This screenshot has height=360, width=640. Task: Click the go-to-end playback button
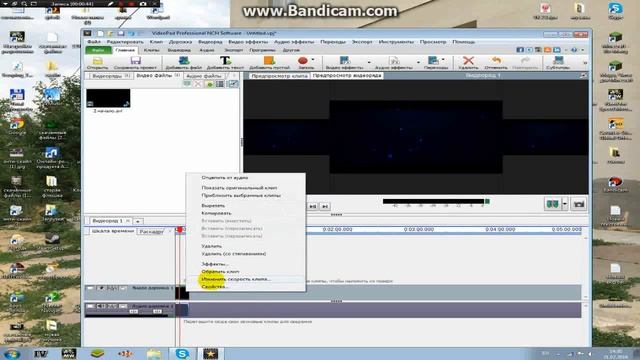click(x=325, y=207)
